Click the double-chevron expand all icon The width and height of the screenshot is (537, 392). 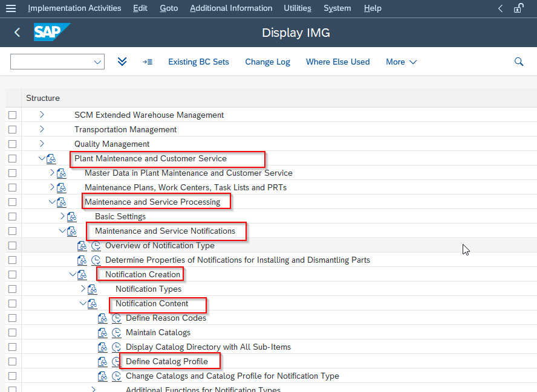tap(122, 62)
